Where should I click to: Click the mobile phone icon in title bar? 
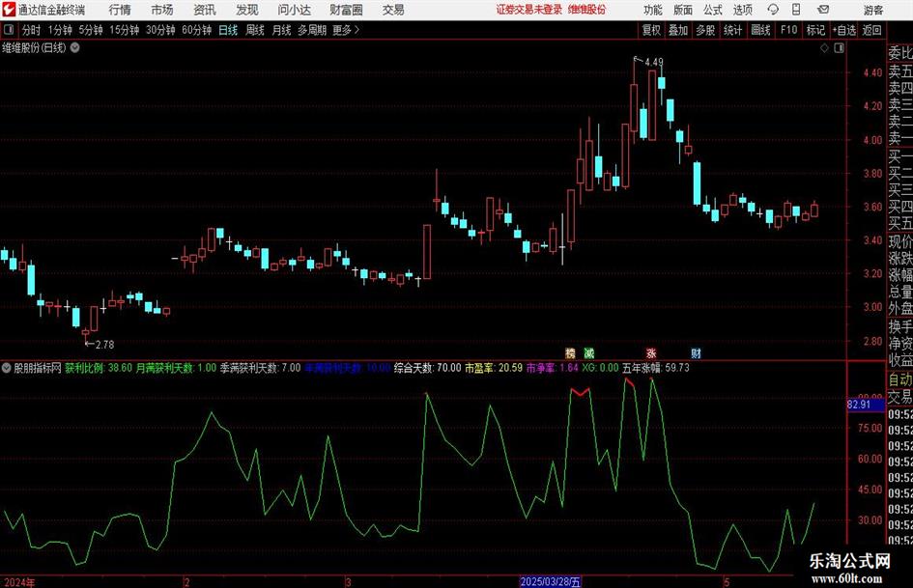click(796, 10)
